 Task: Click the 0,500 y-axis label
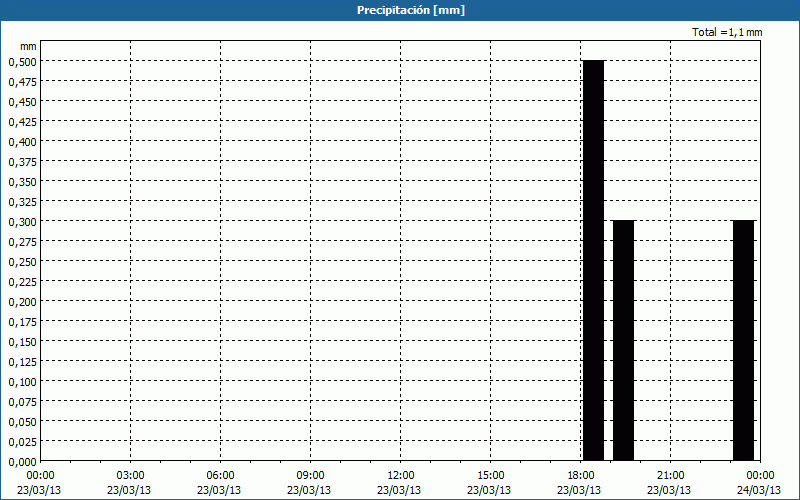22,62
